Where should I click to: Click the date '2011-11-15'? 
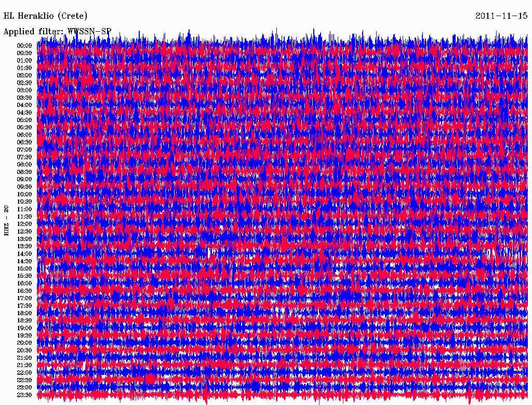point(501,16)
